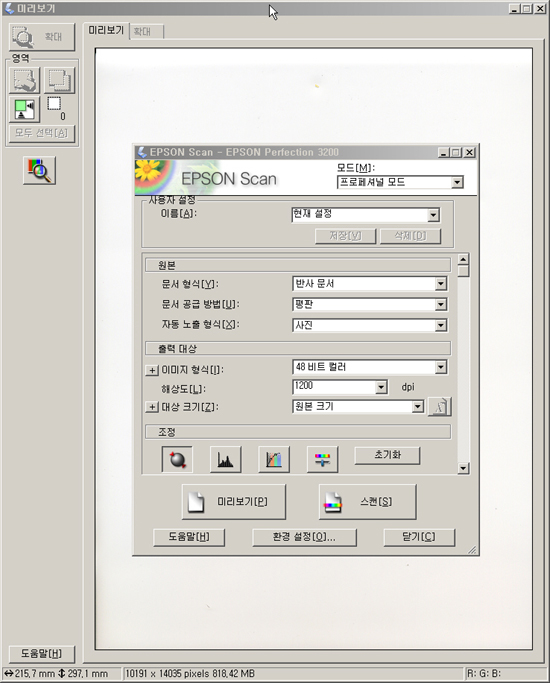Click 도움말[H] in the EPSON Scan dialog
The image size is (550, 683).
pyautogui.click(x=189, y=537)
